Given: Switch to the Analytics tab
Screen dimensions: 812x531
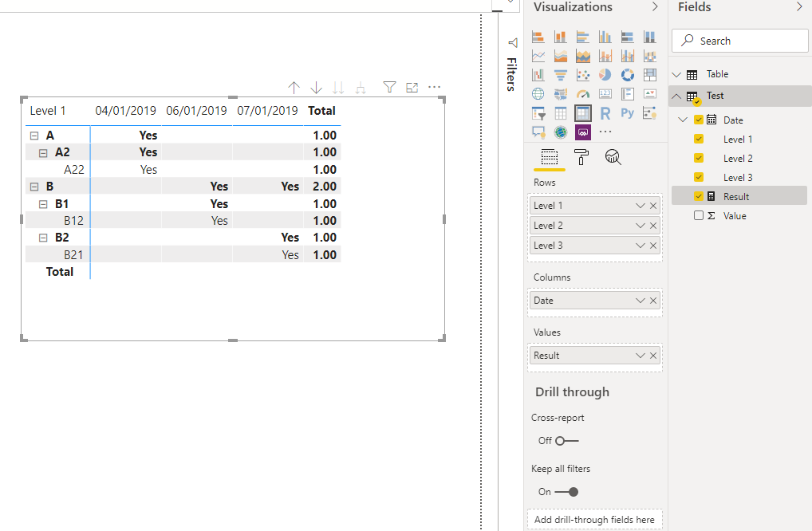Looking at the screenshot, I should point(613,157).
